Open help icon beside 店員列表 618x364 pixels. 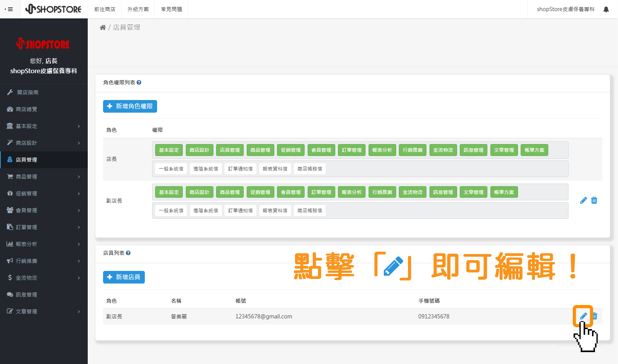[x=128, y=253]
